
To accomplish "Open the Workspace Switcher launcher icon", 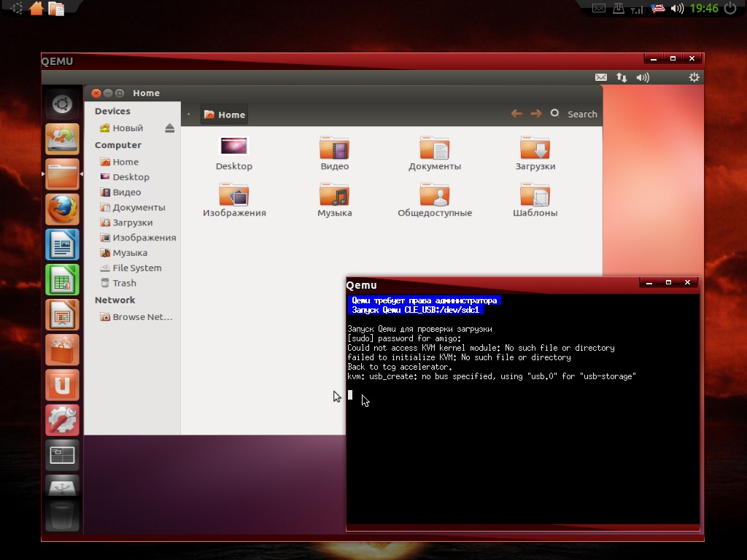I will (x=62, y=456).
